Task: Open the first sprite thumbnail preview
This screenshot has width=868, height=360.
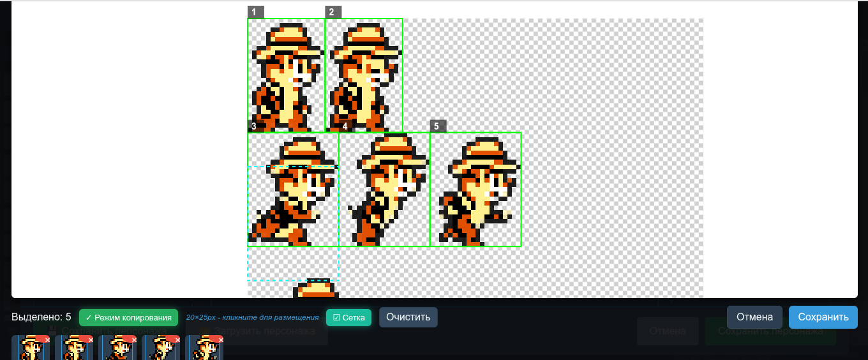Action: point(30,349)
